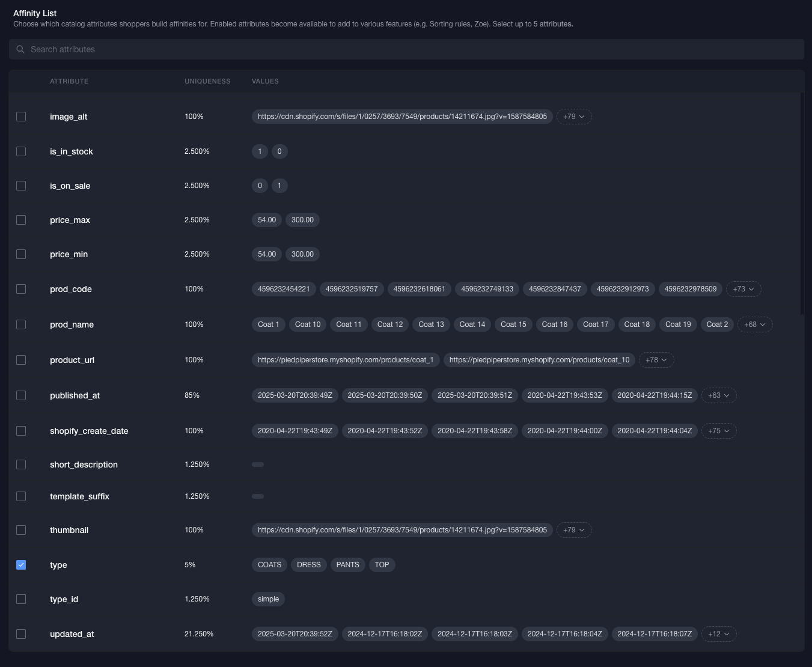Check the template_suffix attribute checkbox

(x=21, y=496)
